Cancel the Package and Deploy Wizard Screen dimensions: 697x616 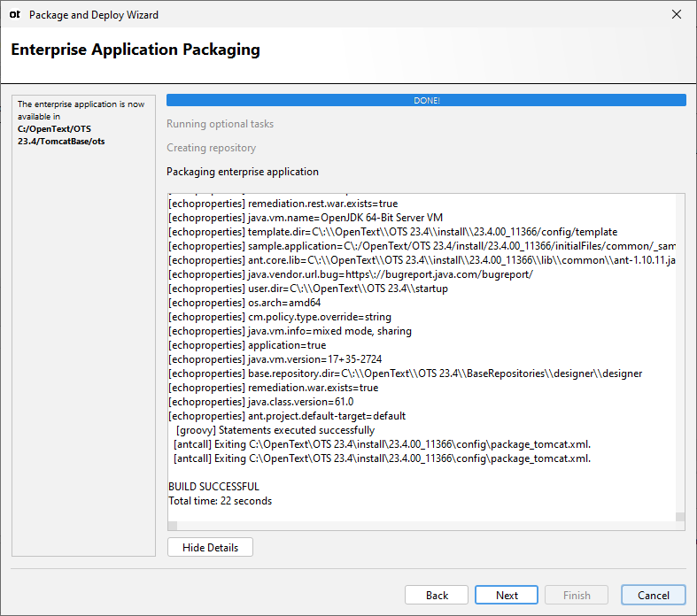pyautogui.click(x=653, y=596)
